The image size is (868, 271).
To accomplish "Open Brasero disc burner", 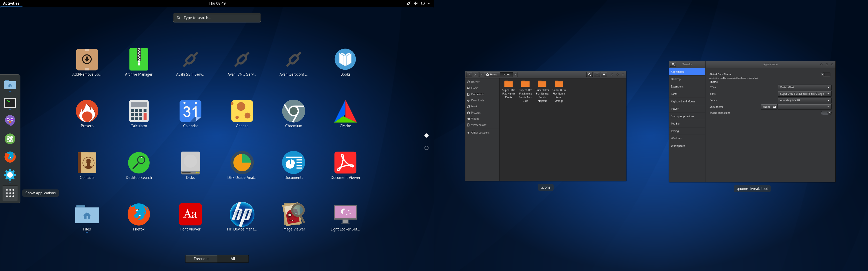I will [x=87, y=114].
